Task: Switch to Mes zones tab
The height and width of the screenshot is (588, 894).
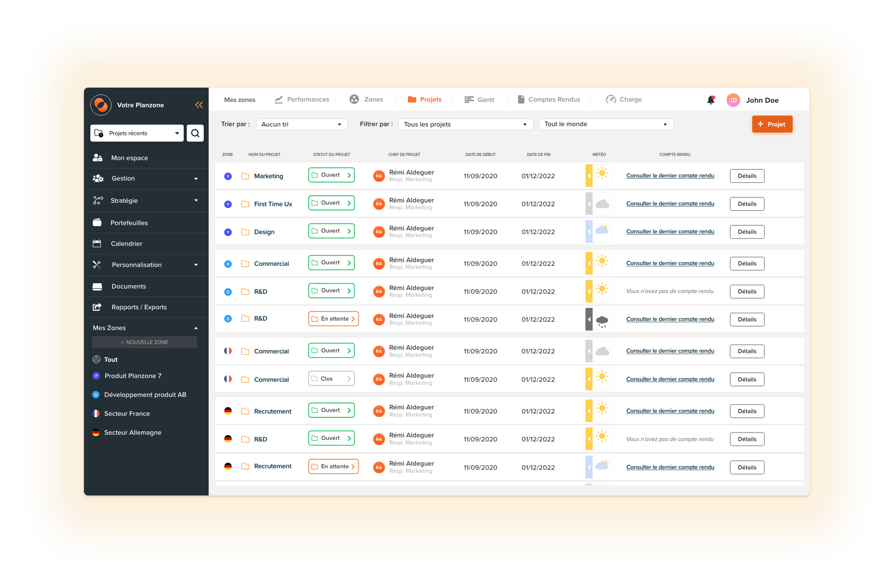Action: [x=240, y=100]
